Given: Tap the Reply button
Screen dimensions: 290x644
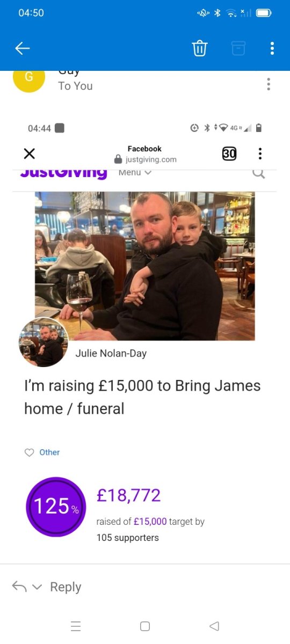Looking at the screenshot, I should (66, 587).
